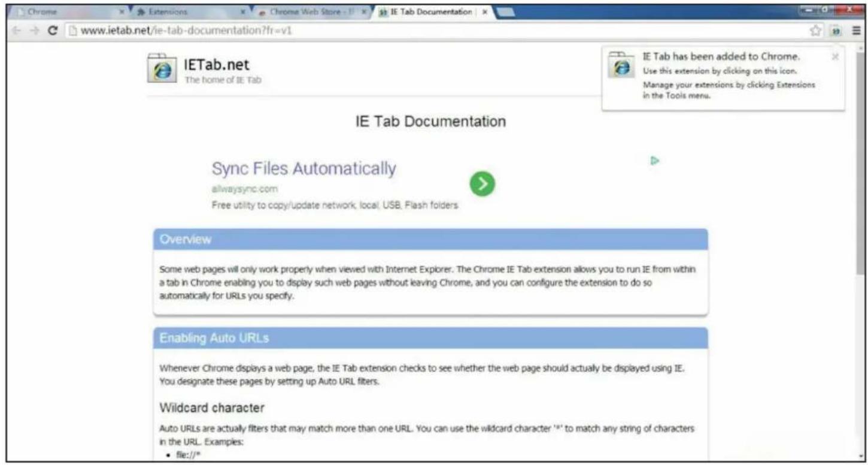868x465 pixels.
Task: Click the IE Tab icon in the notification popup
Action: click(623, 66)
